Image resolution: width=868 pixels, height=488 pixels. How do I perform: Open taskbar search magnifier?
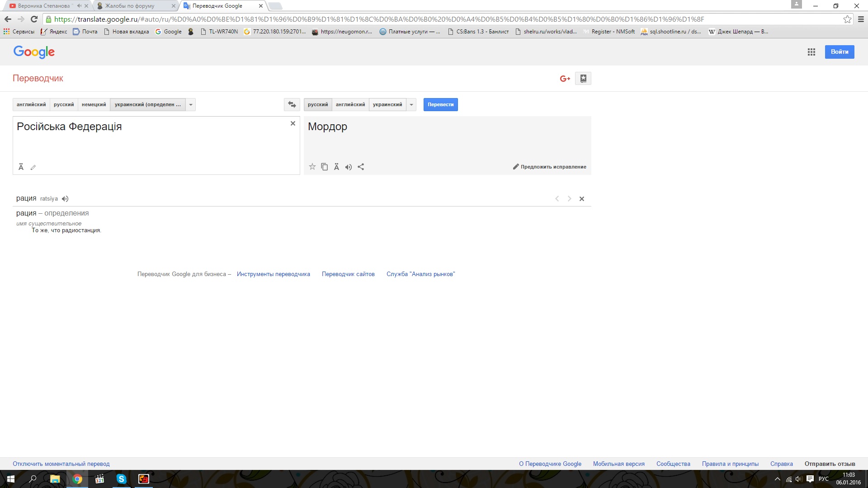tap(33, 479)
